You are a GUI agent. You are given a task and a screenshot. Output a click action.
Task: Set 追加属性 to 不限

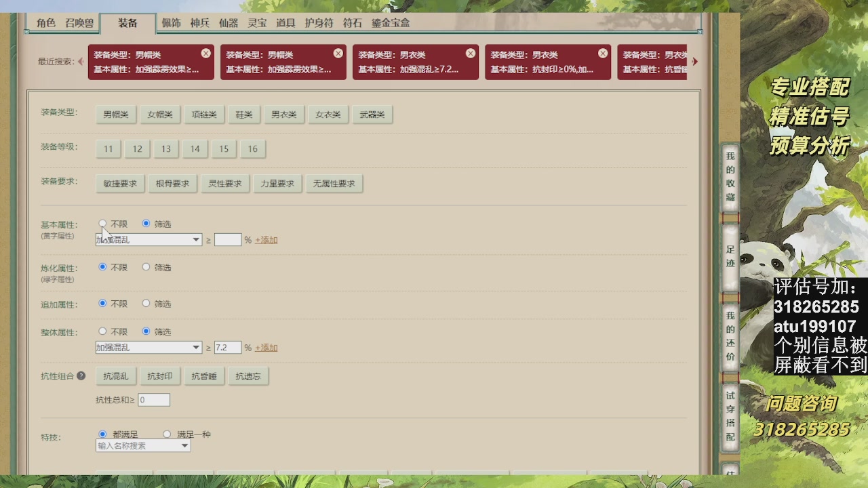tap(102, 304)
